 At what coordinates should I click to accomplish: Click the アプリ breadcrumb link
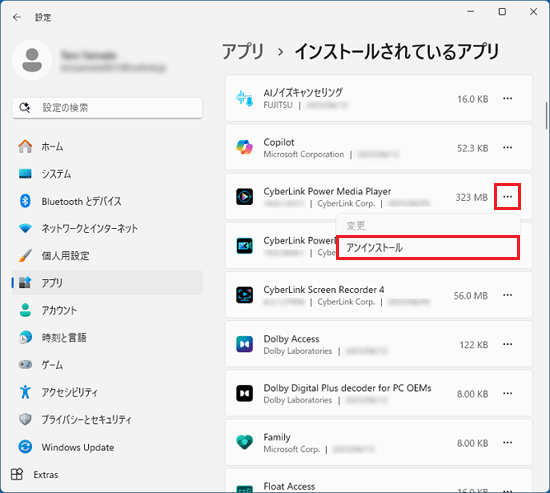(x=243, y=52)
